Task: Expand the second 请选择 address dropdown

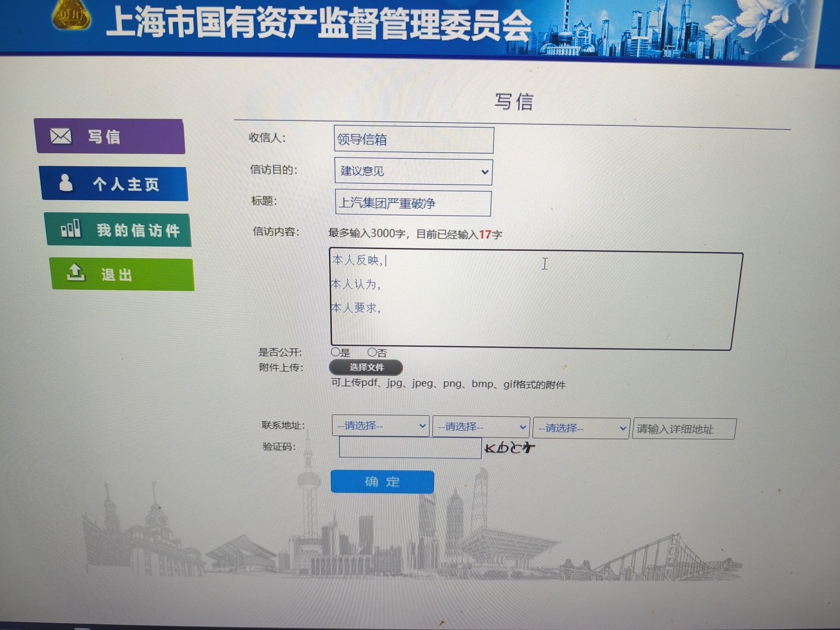Action: [x=481, y=427]
